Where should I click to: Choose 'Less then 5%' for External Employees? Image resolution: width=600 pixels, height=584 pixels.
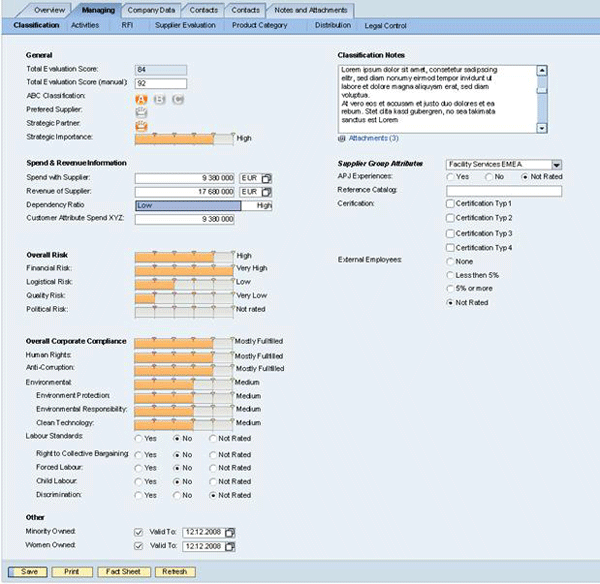pos(450,274)
